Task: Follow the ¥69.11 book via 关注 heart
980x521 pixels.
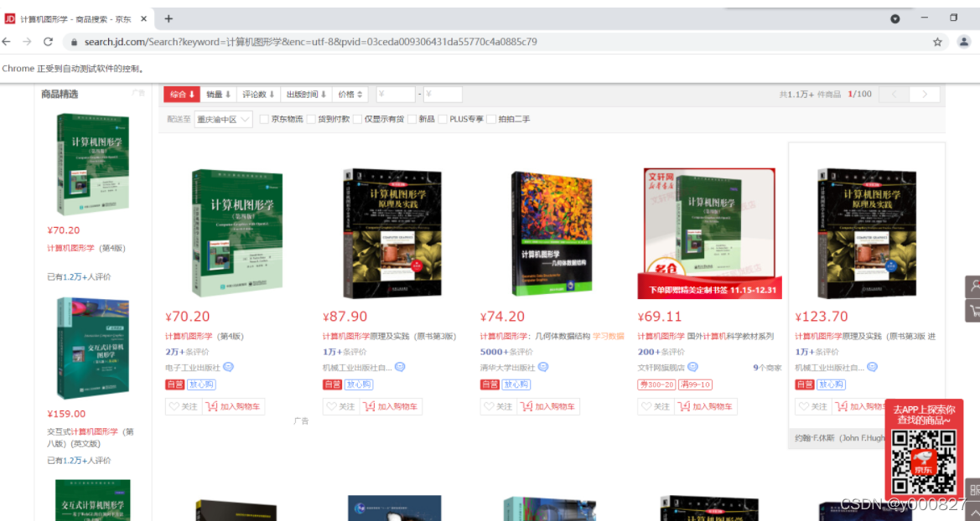Action: [656, 407]
